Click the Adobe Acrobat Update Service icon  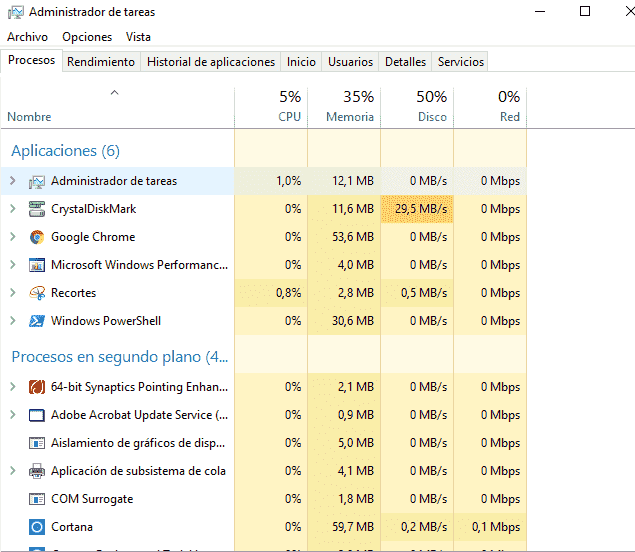37,415
